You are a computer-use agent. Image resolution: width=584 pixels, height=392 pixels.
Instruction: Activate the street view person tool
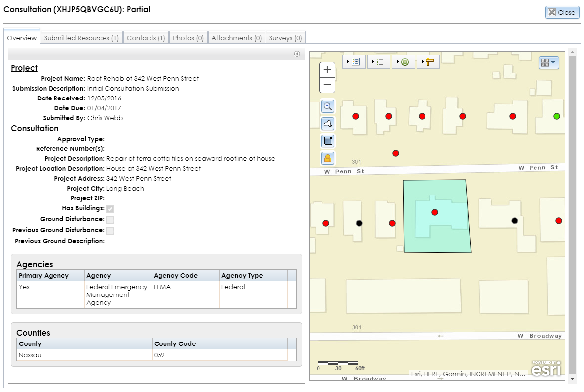pyautogui.click(x=327, y=158)
